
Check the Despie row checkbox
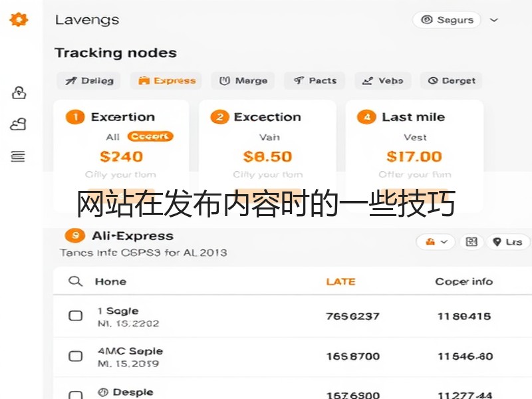coord(75,395)
